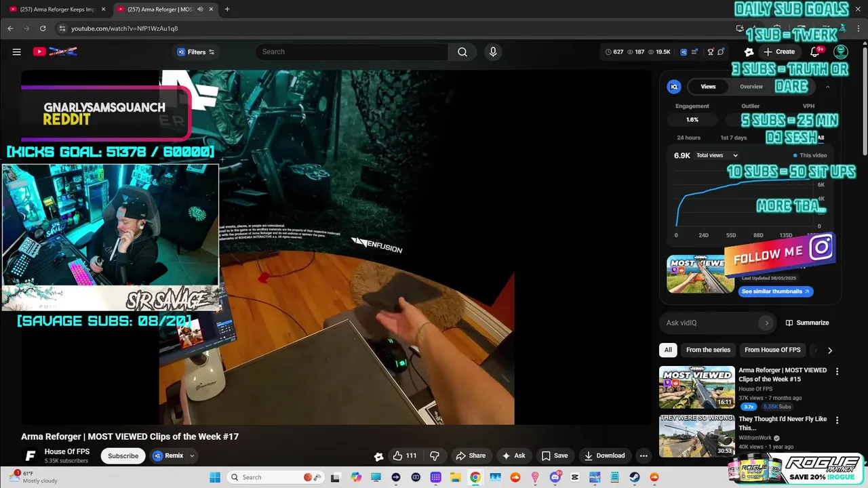Open a new browser tab

coord(227,9)
